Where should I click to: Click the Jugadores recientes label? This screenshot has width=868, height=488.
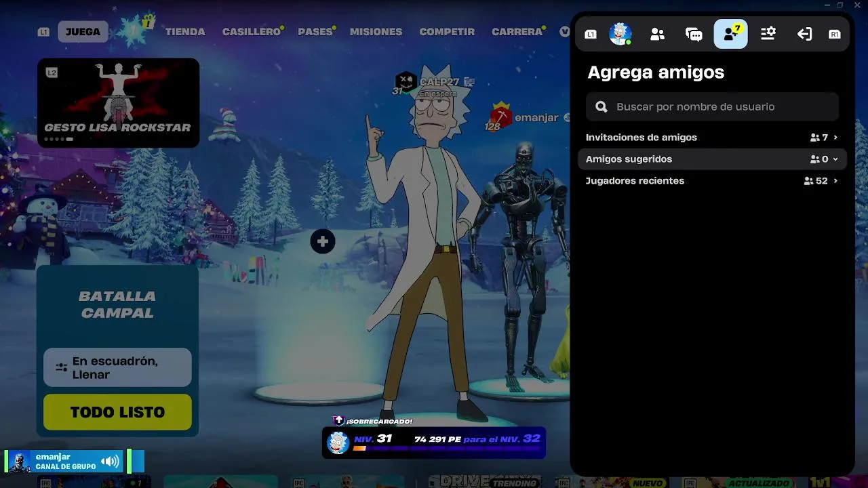[635, 181]
